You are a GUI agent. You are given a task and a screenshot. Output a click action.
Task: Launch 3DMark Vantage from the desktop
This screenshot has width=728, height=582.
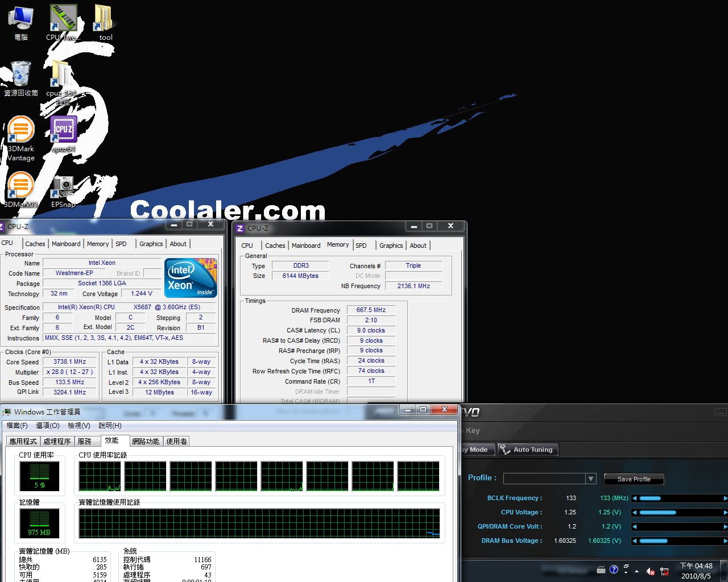[21, 139]
